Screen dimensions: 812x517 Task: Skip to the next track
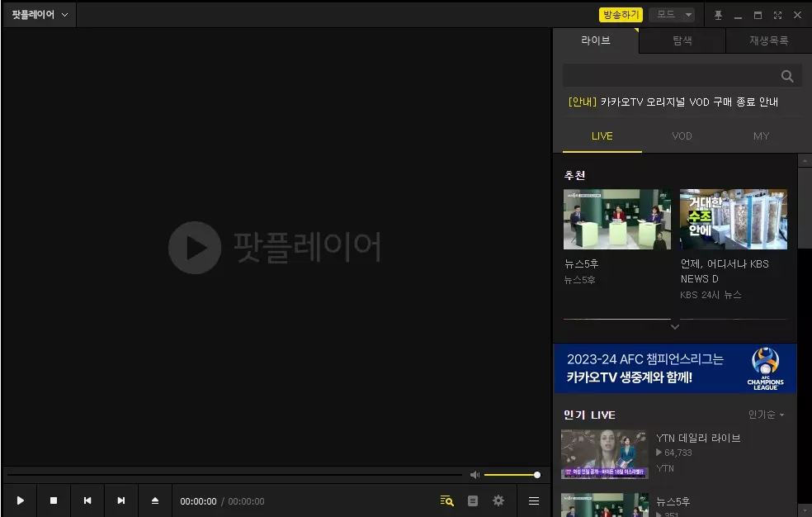tap(120, 500)
